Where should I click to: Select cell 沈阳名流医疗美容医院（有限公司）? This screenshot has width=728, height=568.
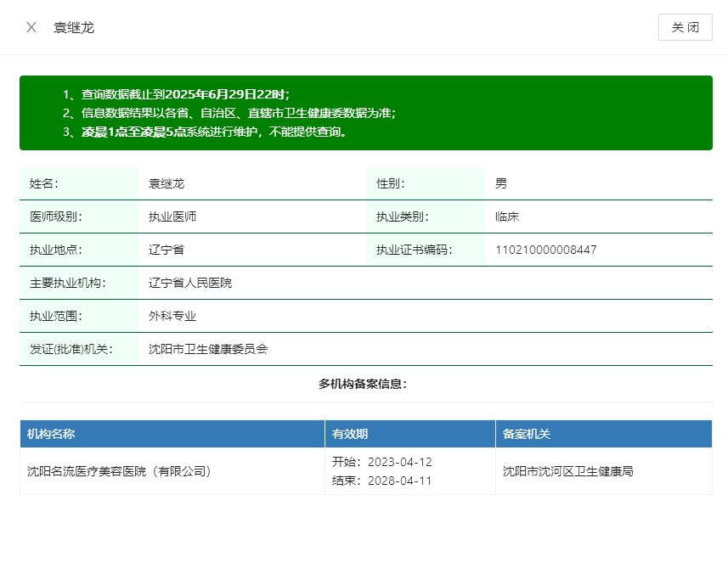[x=120, y=471]
